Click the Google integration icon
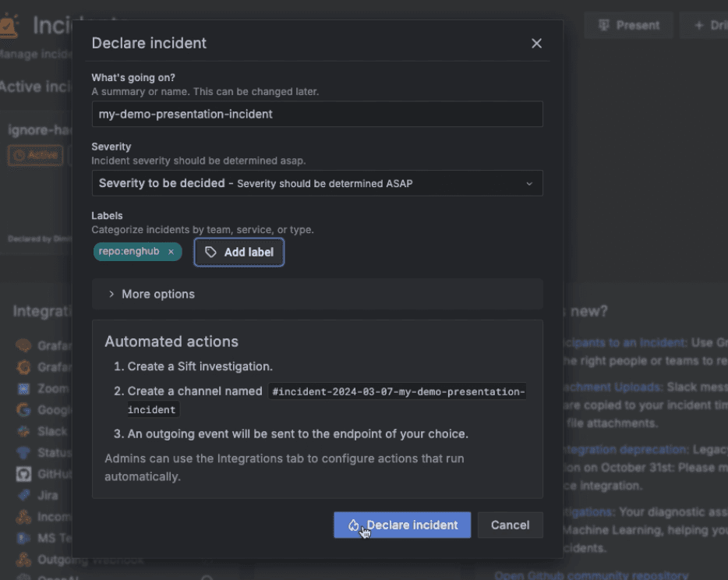Viewport: 728px width, 580px height. pos(23,410)
